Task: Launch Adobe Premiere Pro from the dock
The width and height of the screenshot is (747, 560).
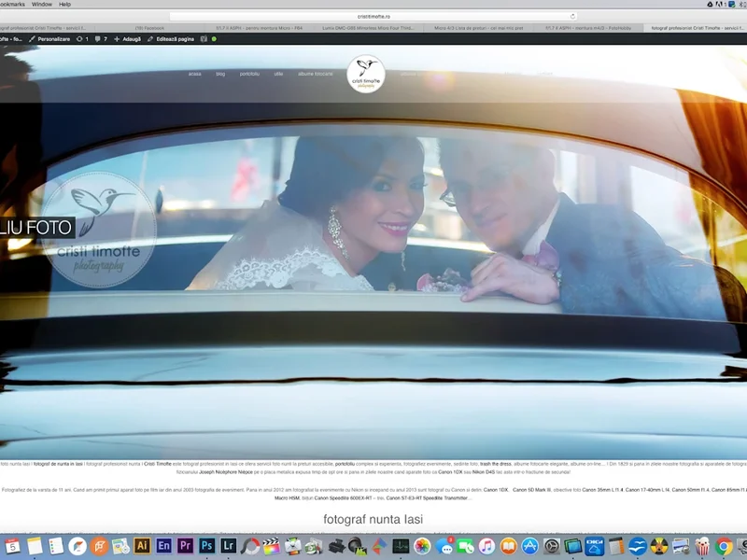Action: pyautogui.click(x=186, y=546)
